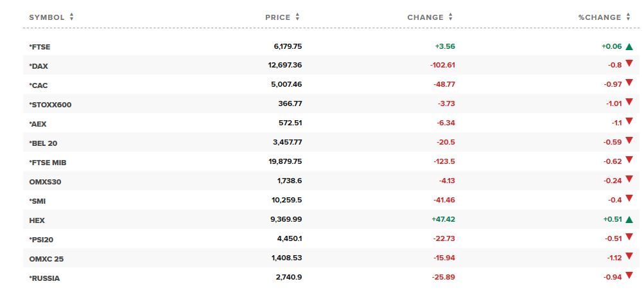Click the red down arrow in OMXS30 row

[629, 179]
